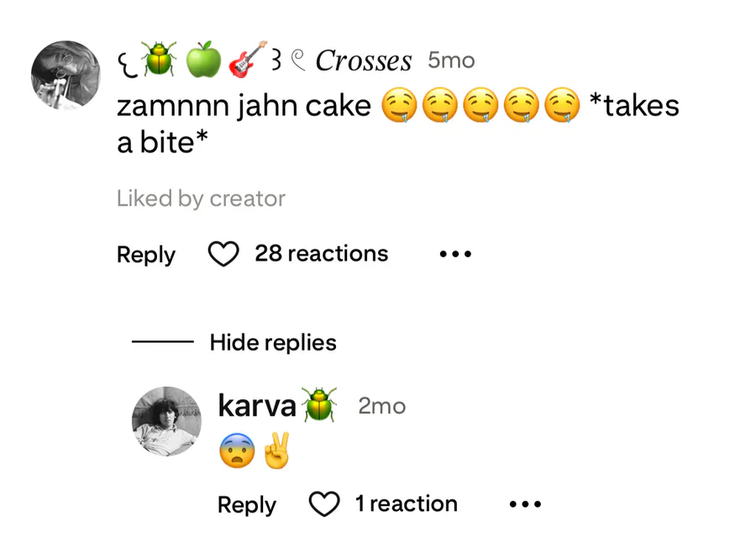
Task: Open the three-dot menu on karva's reply
Action: [525, 504]
